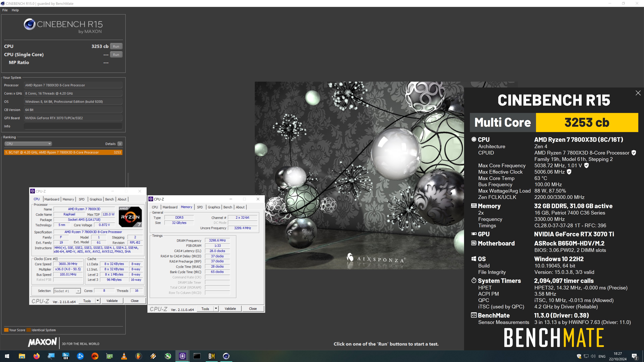The image size is (644, 362).
Task: Expand Ranking Details with the arrow button
Action: coord(120,144)
